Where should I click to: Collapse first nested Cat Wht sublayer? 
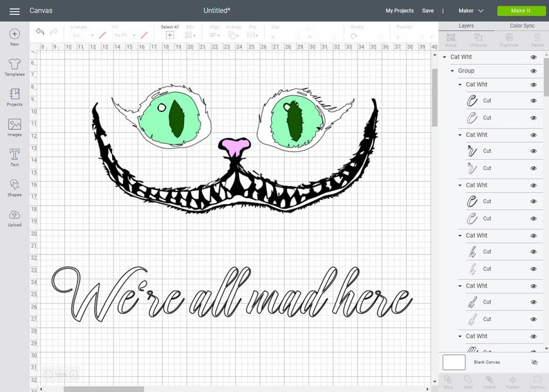460,85
